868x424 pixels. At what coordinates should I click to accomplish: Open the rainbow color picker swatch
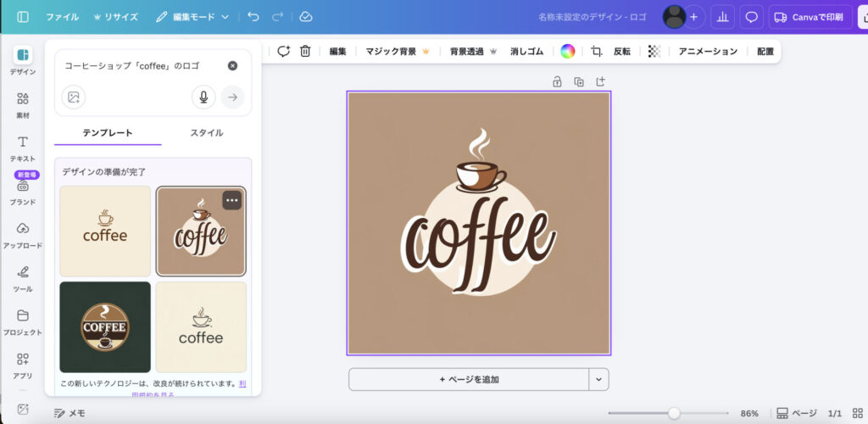[x=567, y=51]
